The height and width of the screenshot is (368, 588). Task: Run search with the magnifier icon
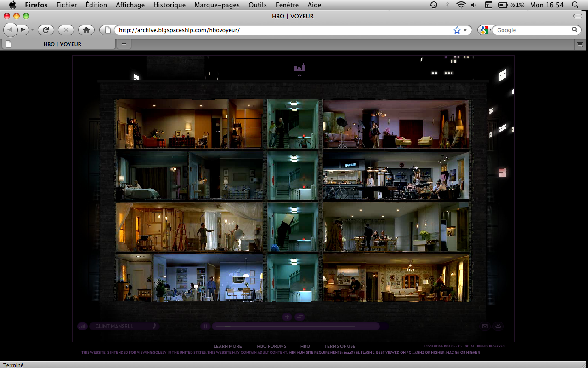point(575,30)
